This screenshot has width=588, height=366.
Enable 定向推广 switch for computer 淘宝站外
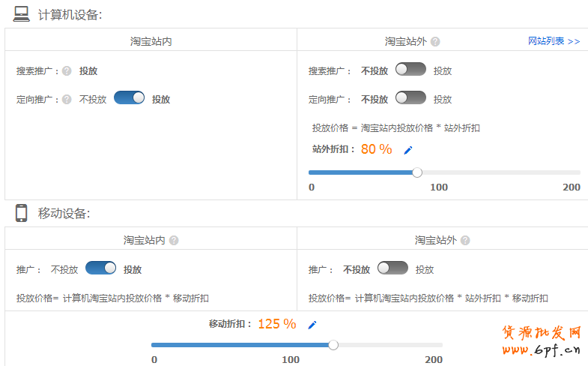pos(410,98)
